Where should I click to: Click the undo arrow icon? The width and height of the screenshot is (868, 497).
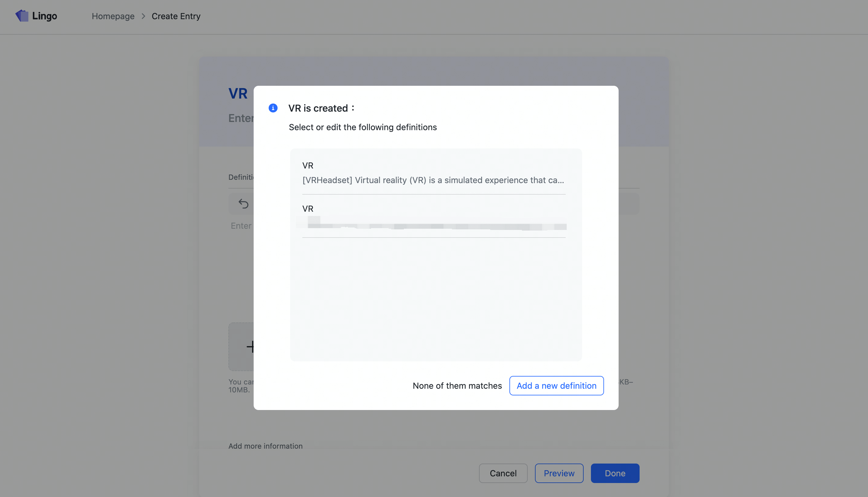click(243, 204)
